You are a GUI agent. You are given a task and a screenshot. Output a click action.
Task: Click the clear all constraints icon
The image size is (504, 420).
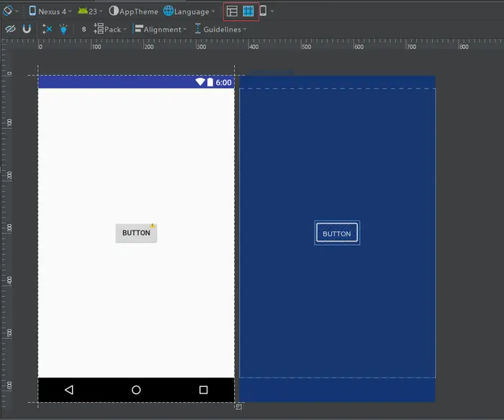(x=47, y=30)
